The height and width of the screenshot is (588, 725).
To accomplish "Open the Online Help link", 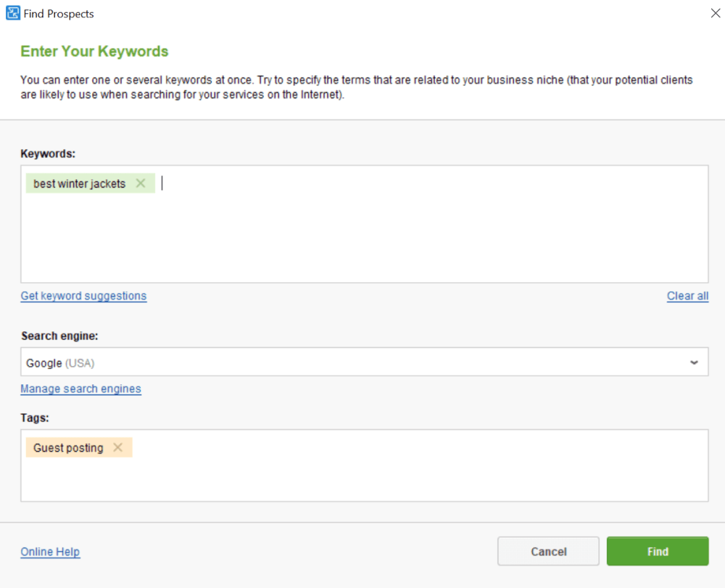I will tap(50, 552).
